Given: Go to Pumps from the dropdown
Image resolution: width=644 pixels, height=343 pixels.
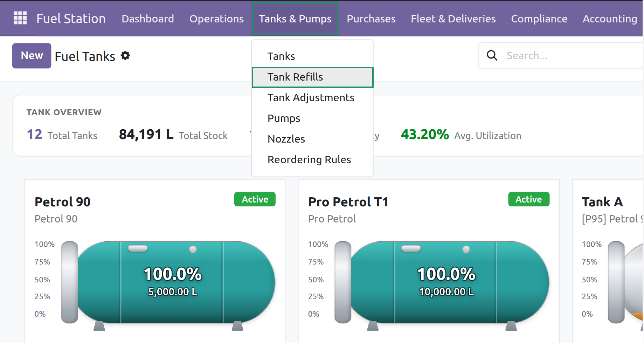Looking at the screenshot, I should click(312, 118).
